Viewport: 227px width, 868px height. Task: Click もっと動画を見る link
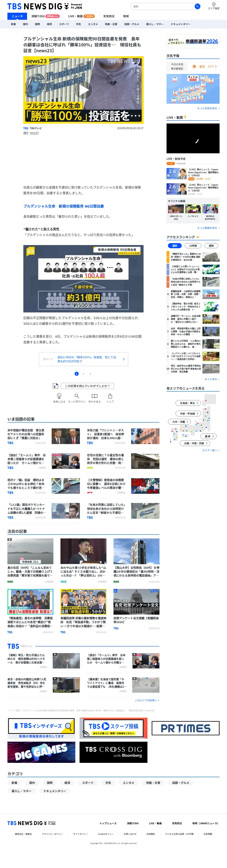tap(208, 228)
